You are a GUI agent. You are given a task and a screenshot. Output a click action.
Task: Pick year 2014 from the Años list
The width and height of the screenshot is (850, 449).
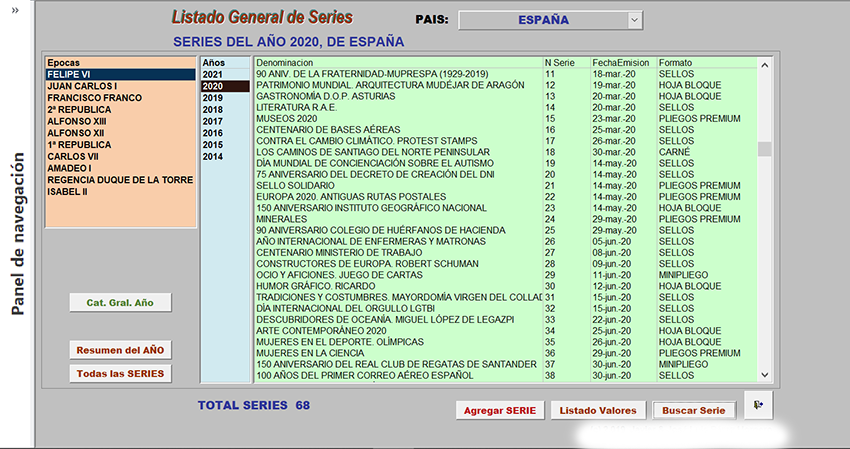pos(213,157)
